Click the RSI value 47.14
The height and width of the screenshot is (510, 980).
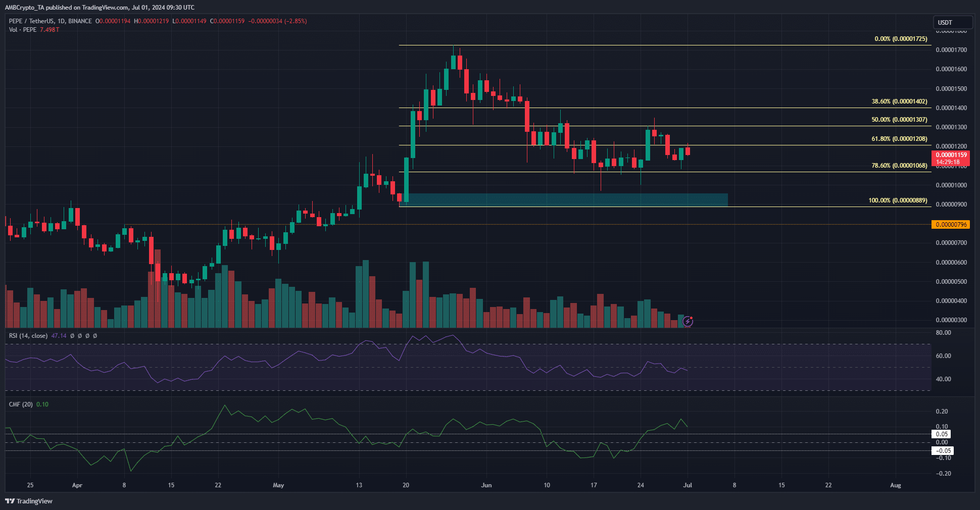coord(59,336)
